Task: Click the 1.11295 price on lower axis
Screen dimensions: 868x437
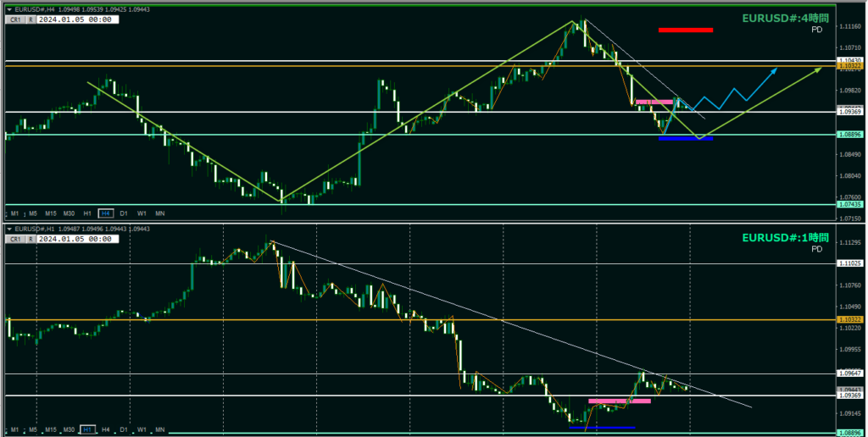Action: pyautogui.click(x=850, y=243)
